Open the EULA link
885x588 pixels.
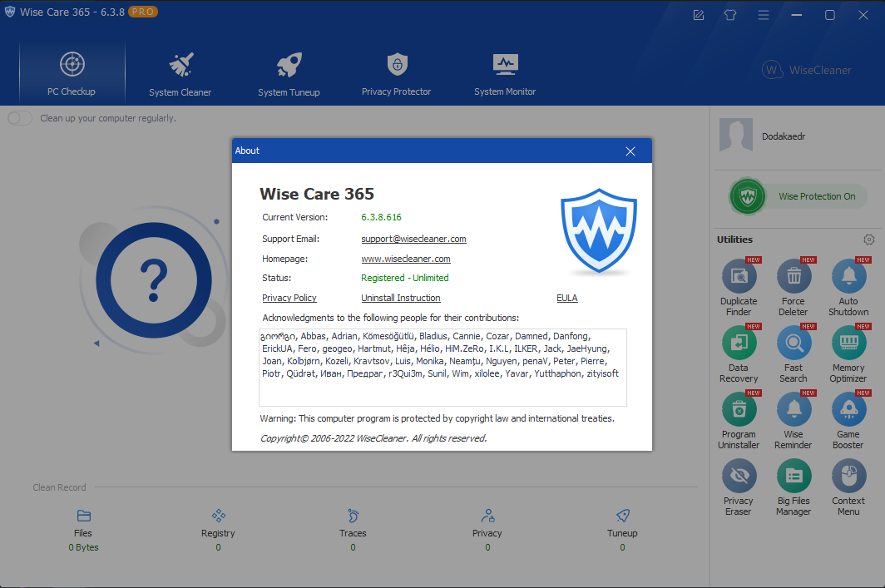pos(566,298)
